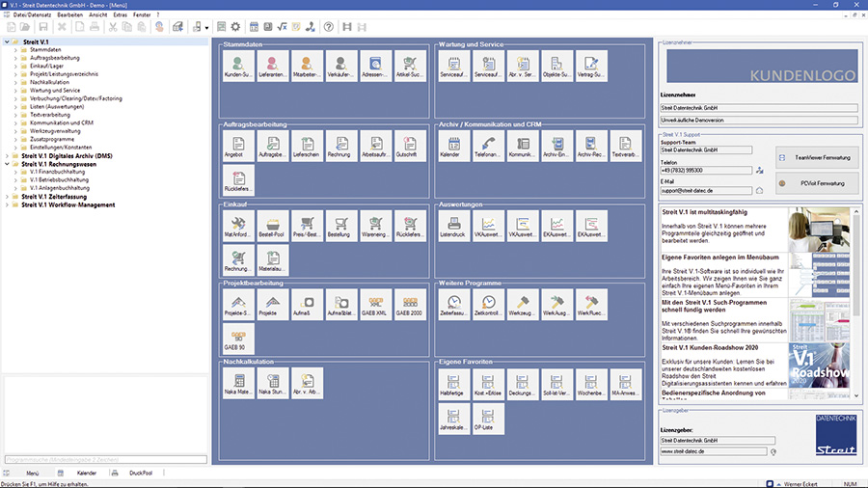This screenshot has width=868, height=488.
Task: Open the Bestell-Pool icon in Einkauf
Action: click(273, 226)
